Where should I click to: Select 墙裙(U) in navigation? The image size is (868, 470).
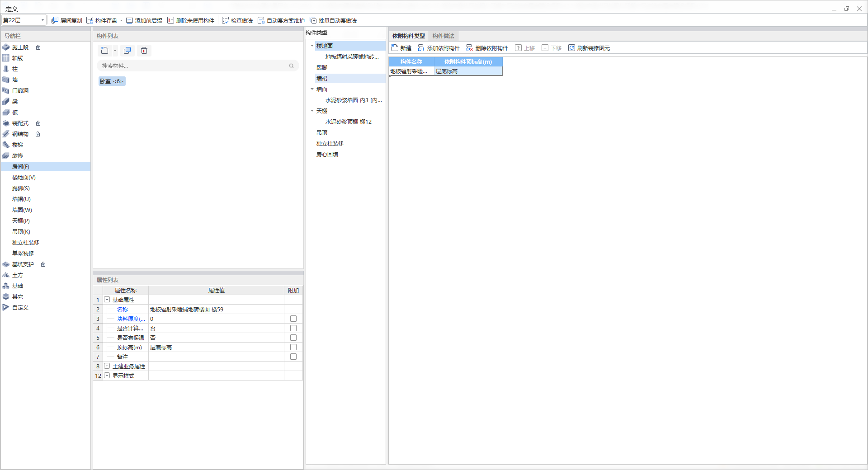tap(21, 199)
